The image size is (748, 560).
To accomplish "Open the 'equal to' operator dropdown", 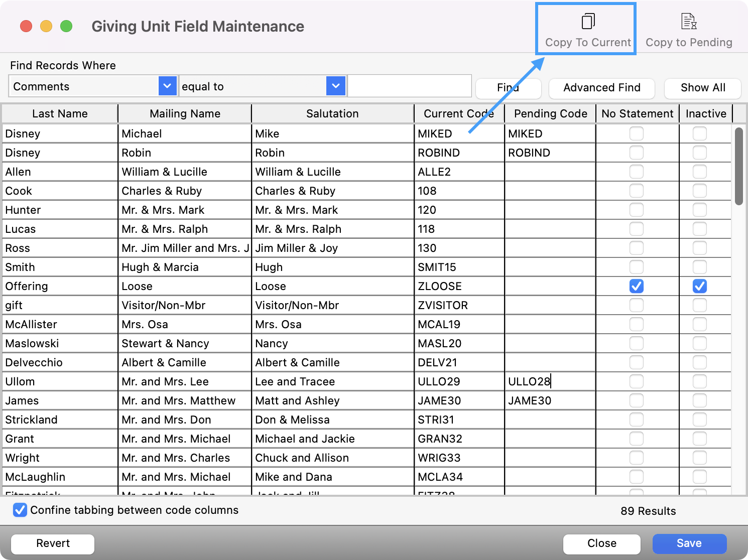I will [335, 86].
